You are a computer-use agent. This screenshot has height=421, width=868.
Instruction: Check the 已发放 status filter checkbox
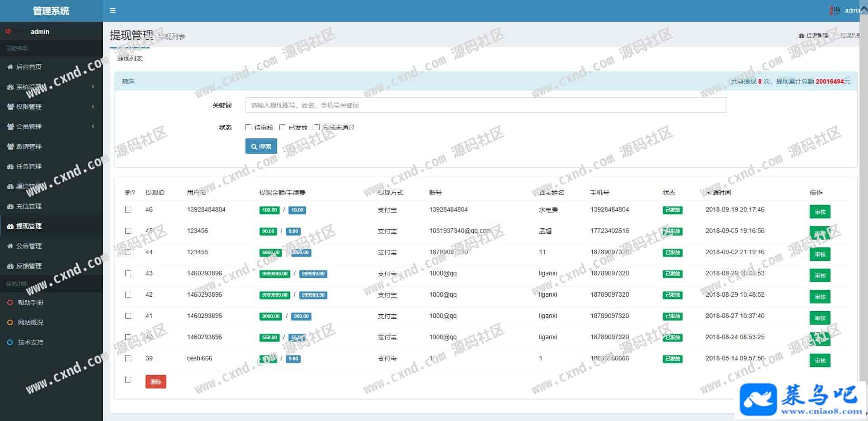pos(283,128)
